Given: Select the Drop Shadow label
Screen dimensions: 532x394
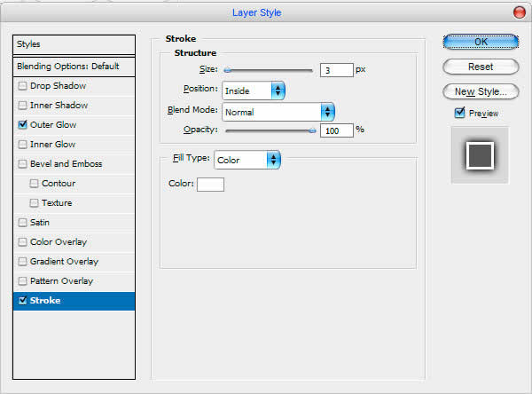Looking at the screenshot, I should coord(58,86).
